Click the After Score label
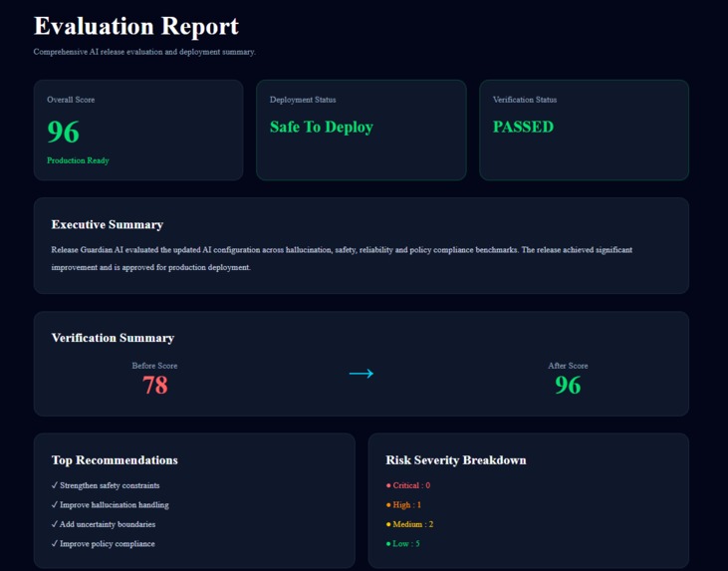Screen dimensions: 728x571 568,366
